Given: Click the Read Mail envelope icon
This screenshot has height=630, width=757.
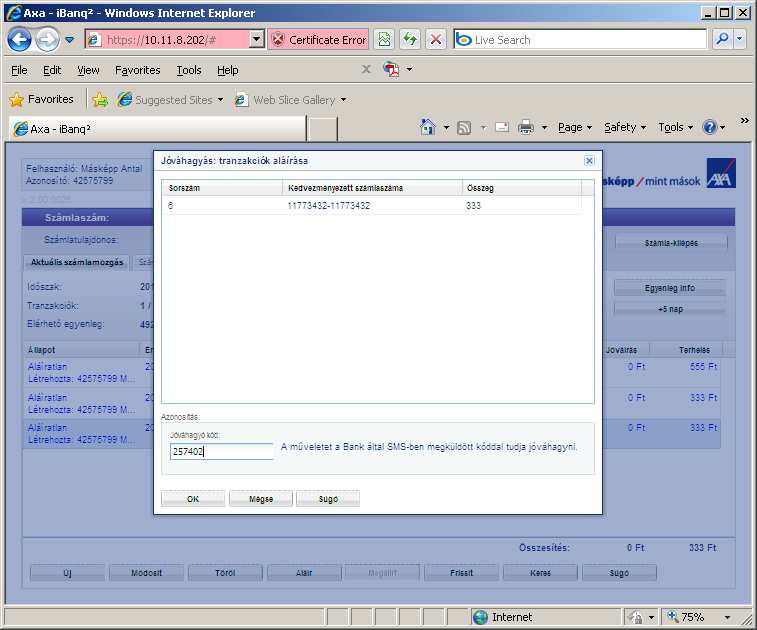Looking at the screenshot, I should click(502, 127).
